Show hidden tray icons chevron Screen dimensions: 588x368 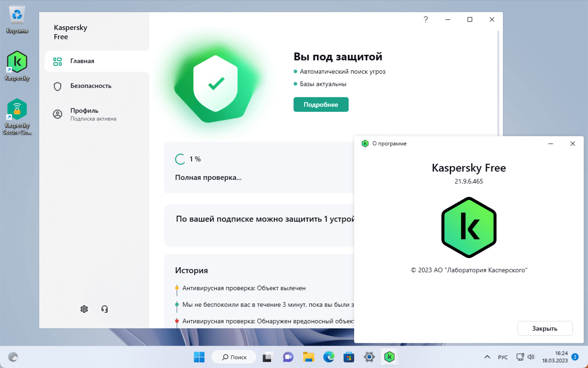[x=487, y=357]
